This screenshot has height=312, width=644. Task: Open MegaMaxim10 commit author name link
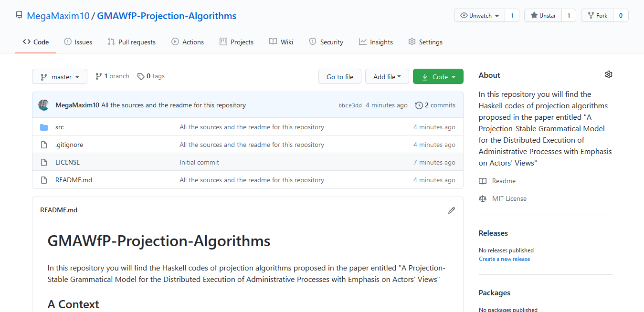[77, 105]
